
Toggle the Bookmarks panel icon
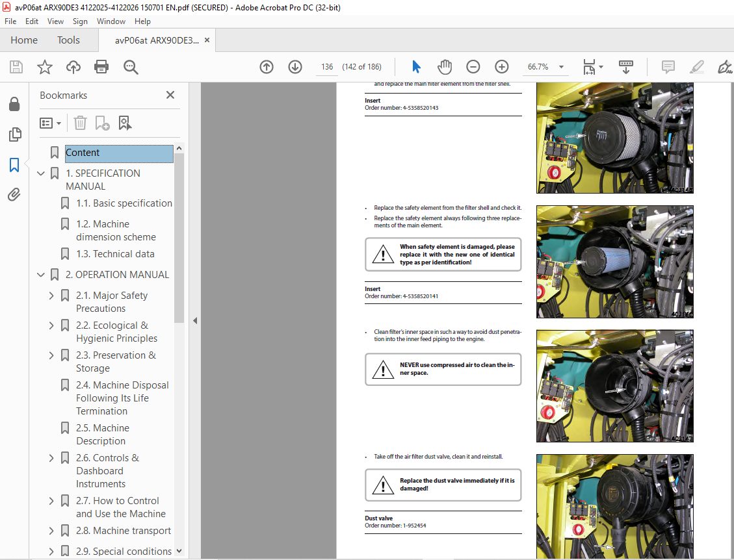click(x=14, y=164)
